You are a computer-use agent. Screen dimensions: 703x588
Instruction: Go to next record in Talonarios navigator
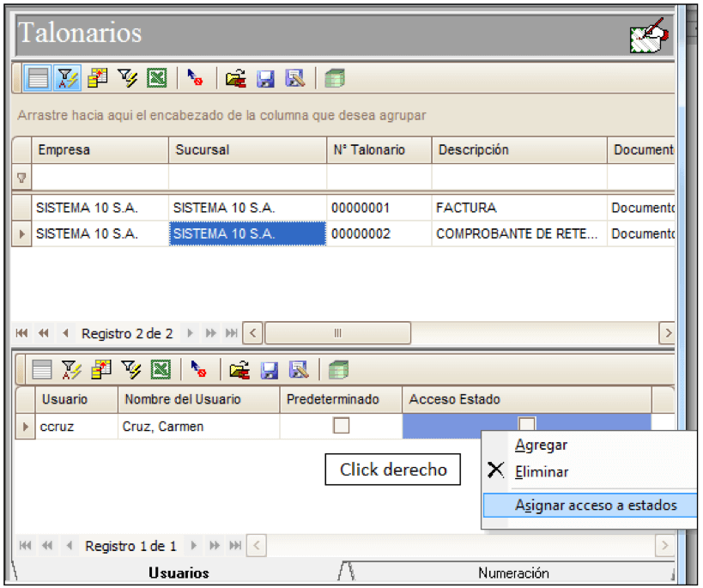click(190, 333)
